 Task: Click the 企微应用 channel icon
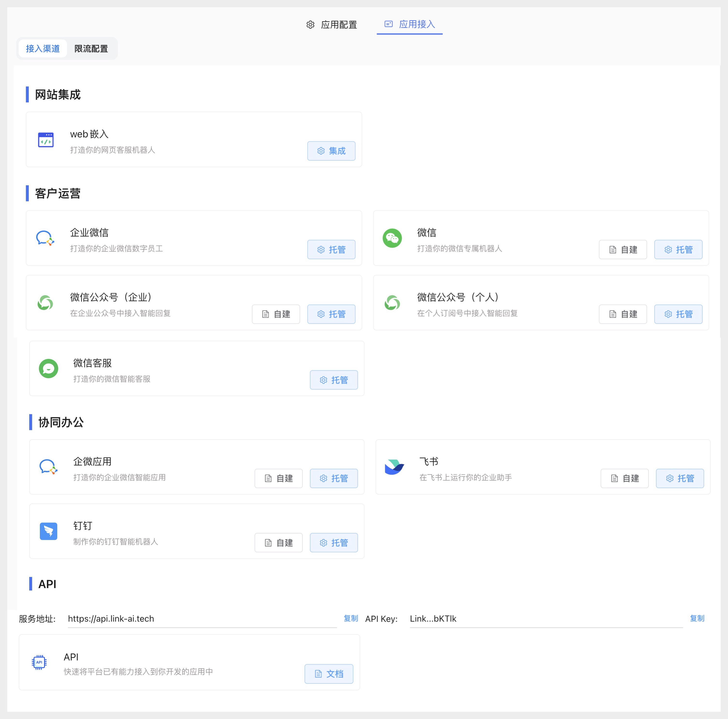point(48,467)
